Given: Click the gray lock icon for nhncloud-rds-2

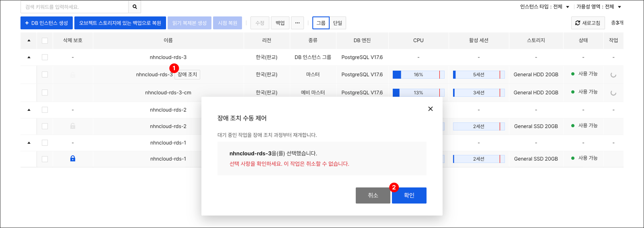Looking at the screenshot, I should coord(73,126).
